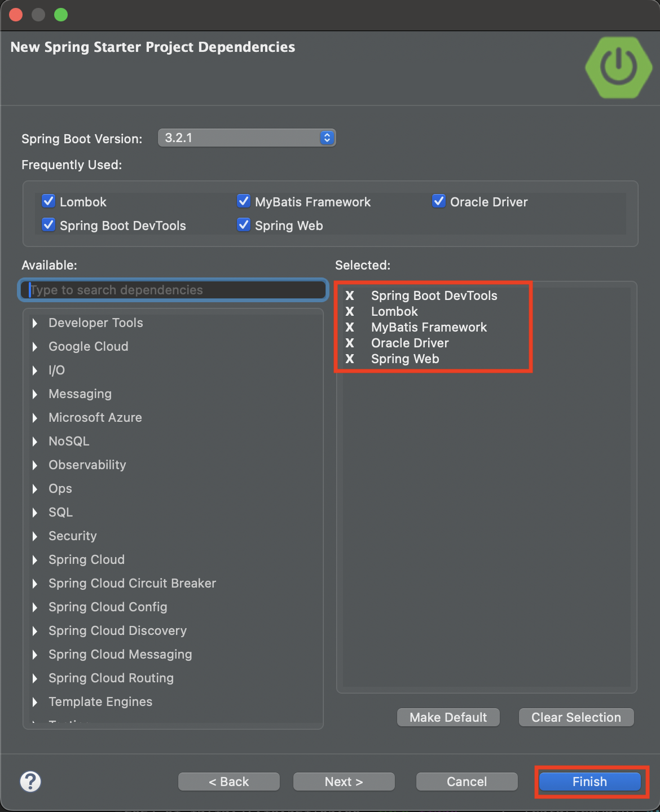Expand Spring Cloud Circuit Breaker category

35,584
